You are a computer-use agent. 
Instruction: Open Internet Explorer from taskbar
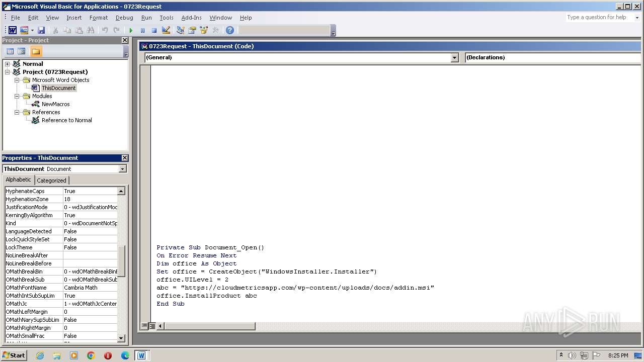pyautogui.click(x=40, y=355)
